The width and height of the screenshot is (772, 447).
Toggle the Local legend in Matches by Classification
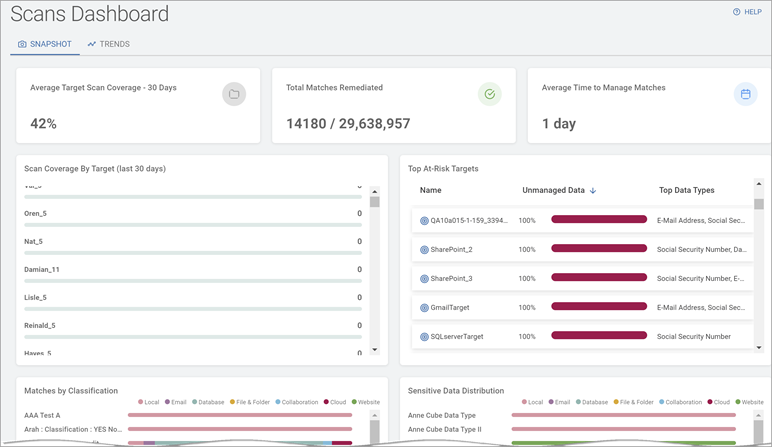coord(148,402)
